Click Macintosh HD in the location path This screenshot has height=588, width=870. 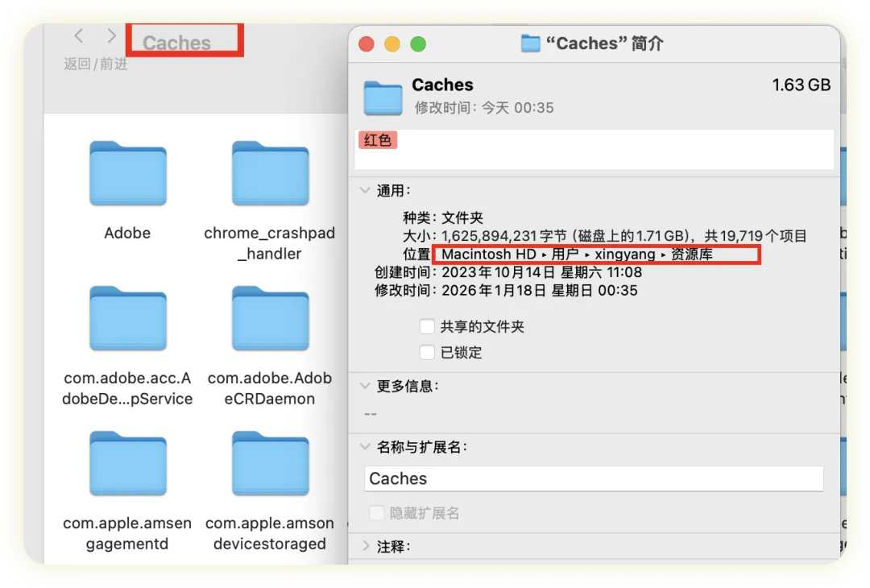click(x=489, y=254)
